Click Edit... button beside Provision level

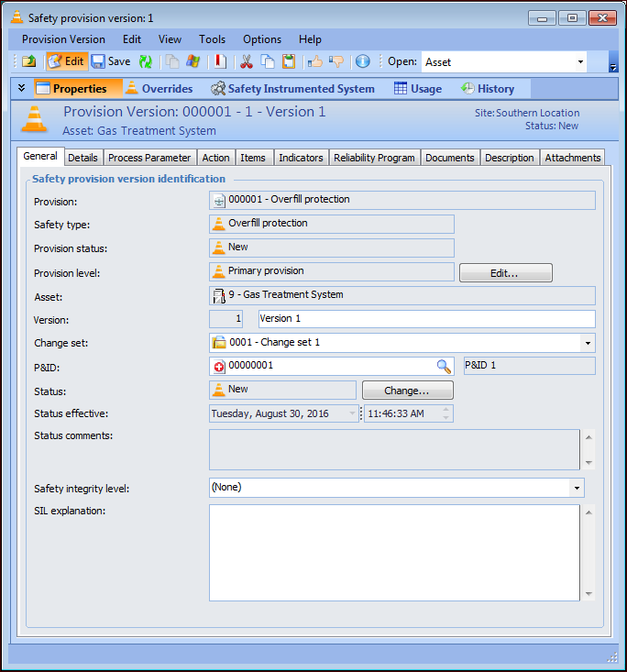click(x=506, y=273)
